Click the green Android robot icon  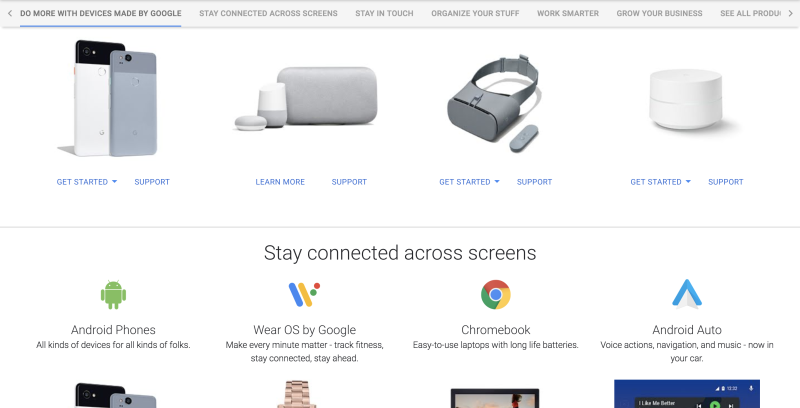point(113,294)
